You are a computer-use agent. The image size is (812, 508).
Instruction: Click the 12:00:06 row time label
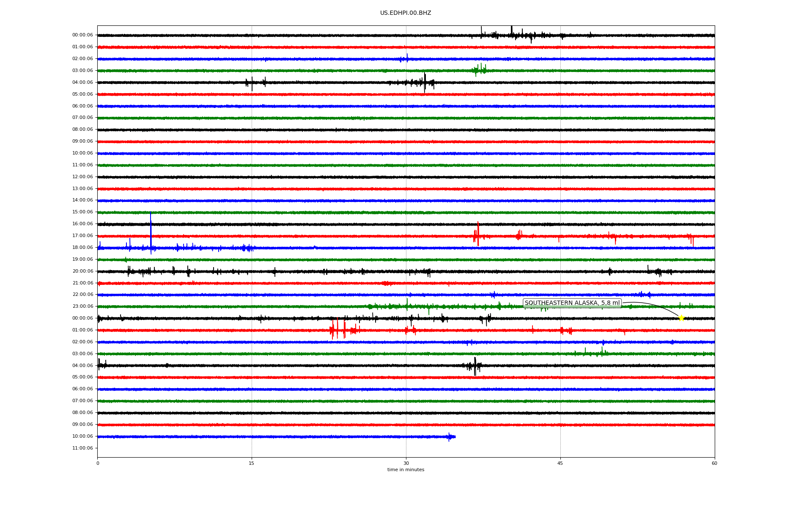pyautogui.click(x=82, y=177)
